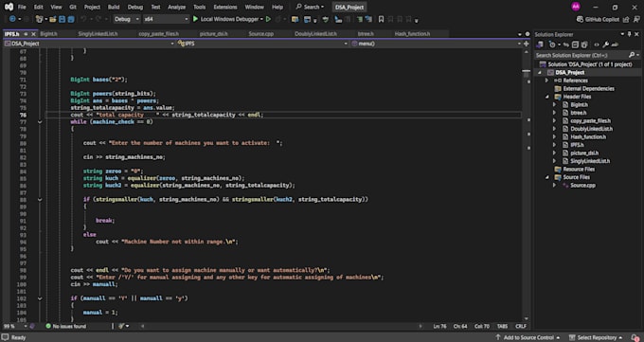Click the Navigate Backward toolbar button
The height and width of the screenshot is (342, 644).
12,19
